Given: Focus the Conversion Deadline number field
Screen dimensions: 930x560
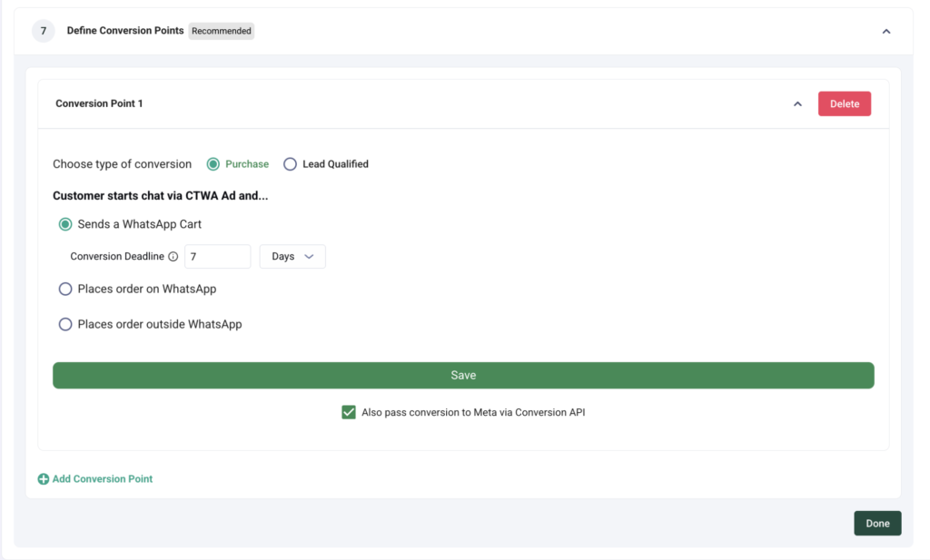Looking at the screenshot, I should (x=218, y=257).
